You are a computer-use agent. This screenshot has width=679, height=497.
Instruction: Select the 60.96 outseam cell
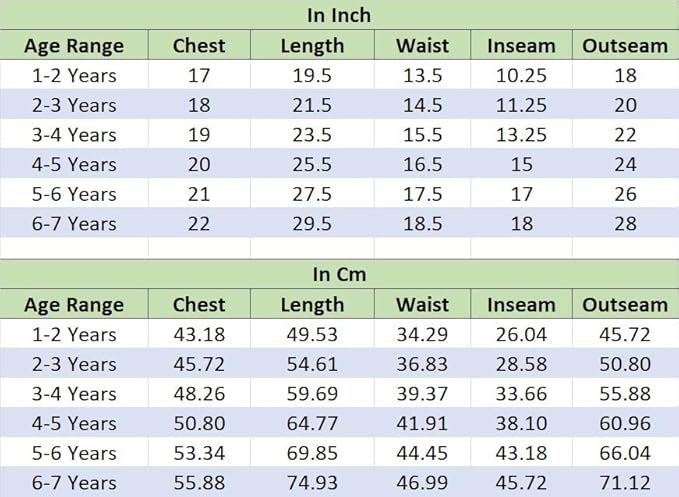pyautogui.click(x=625, y=424)
